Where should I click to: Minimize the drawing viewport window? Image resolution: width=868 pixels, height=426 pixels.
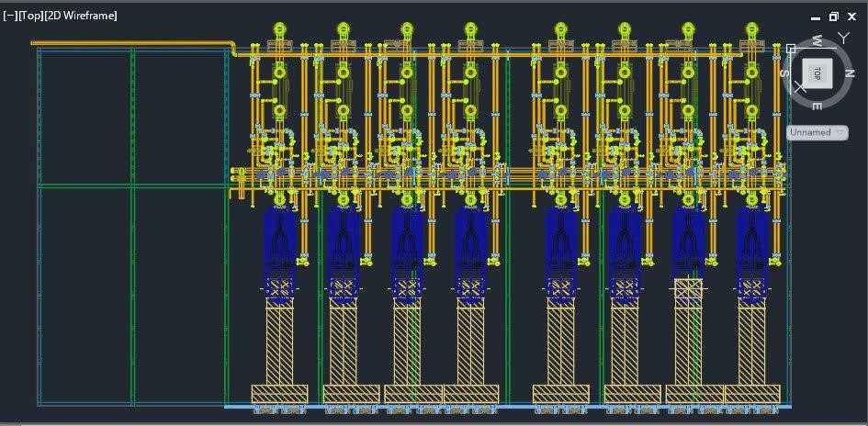pyautogui.click(x=816, y=17)
